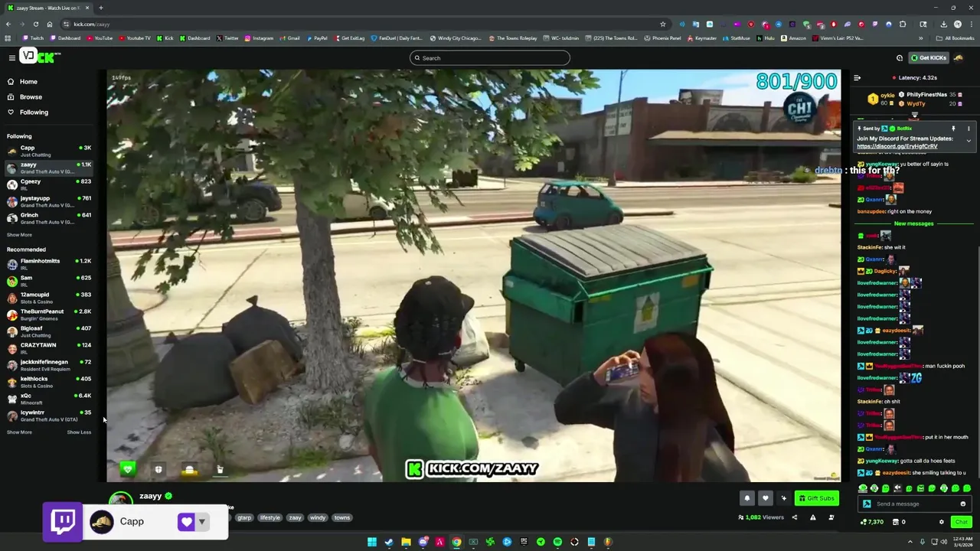Expand the Capp Twitch popup dropdown arrow
Image resolution: width=980 pixels, height=551 pixels.
point(201,522)
